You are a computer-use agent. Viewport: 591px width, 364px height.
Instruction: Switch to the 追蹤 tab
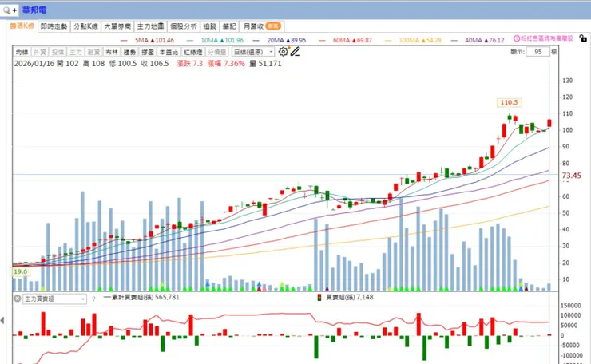(x=209, y=26)
